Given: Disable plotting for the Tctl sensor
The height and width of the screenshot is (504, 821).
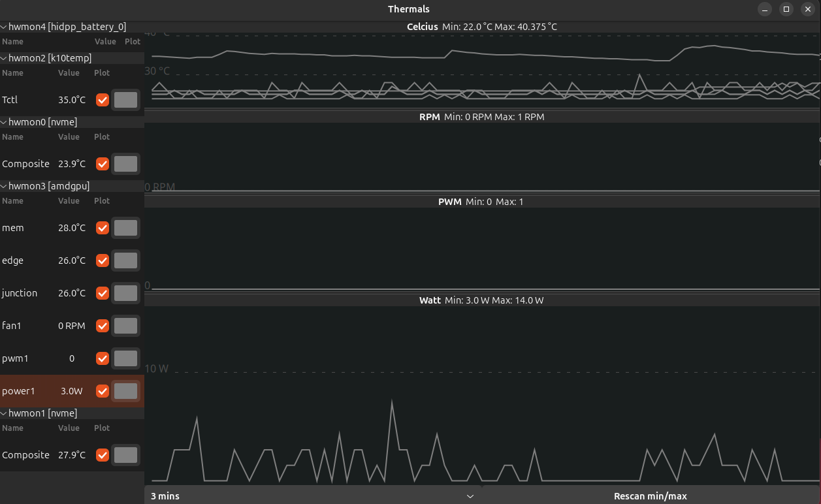Looking at the screenshot, I should click(x=102, y=100).
